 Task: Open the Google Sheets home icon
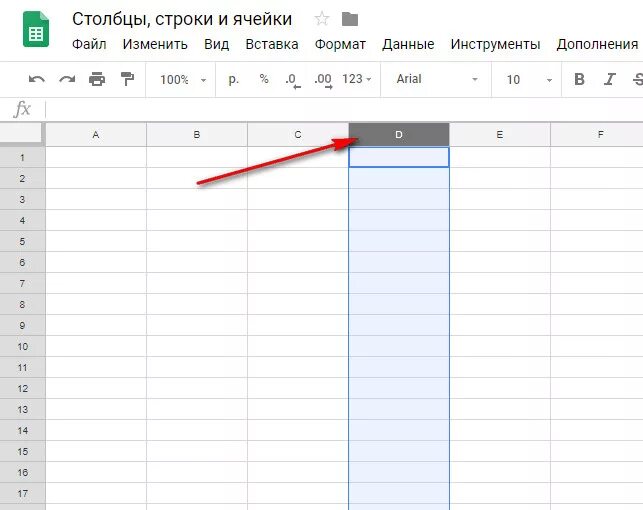pyautogui.click(x=36, y=29)
